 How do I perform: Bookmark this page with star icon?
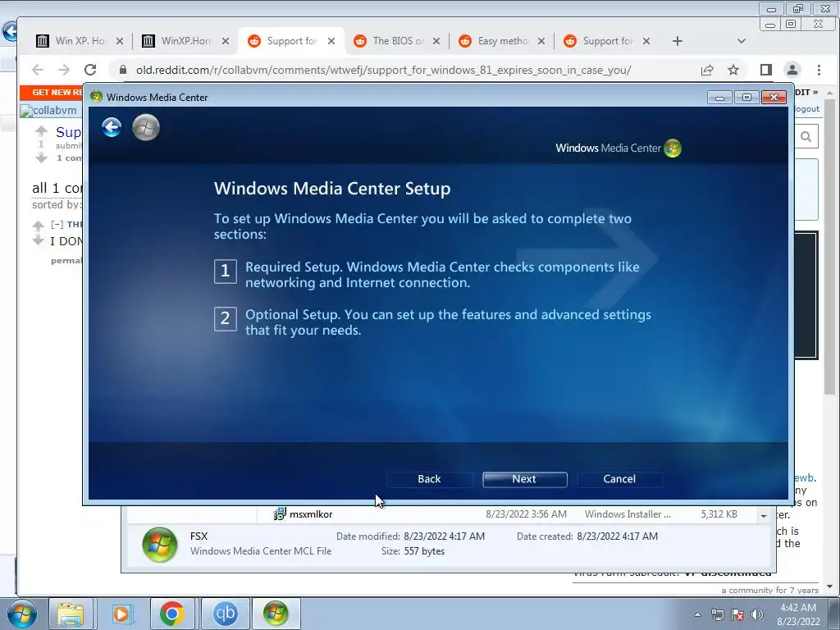click(733, 70)
